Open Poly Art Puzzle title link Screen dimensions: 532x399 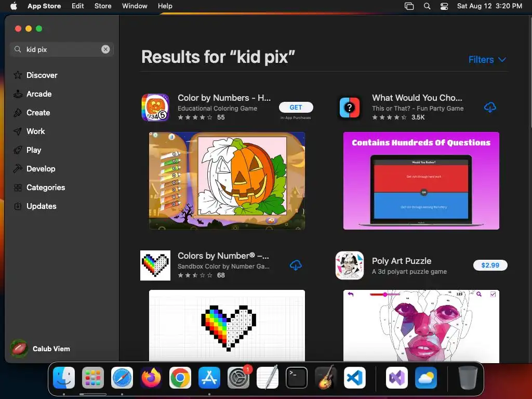[402, 261]
